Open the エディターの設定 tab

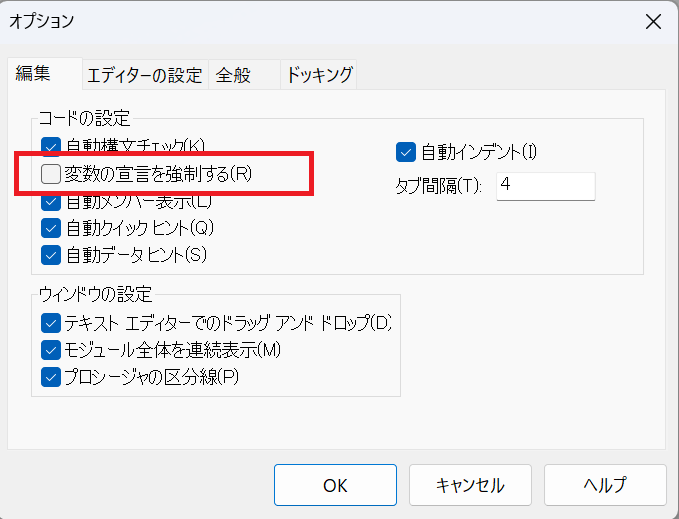pyautogui.click(x=144, y=75)
